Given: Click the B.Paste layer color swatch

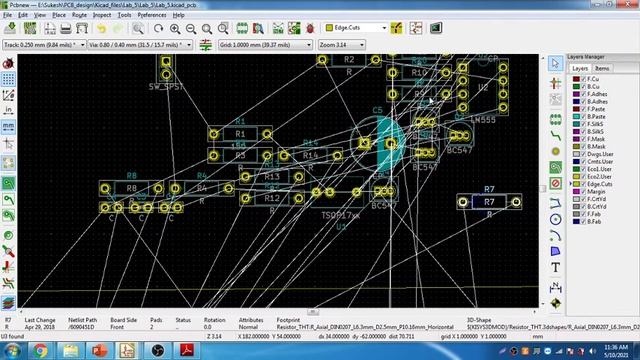Looking at the screenshot, I should tap(576, 117).
